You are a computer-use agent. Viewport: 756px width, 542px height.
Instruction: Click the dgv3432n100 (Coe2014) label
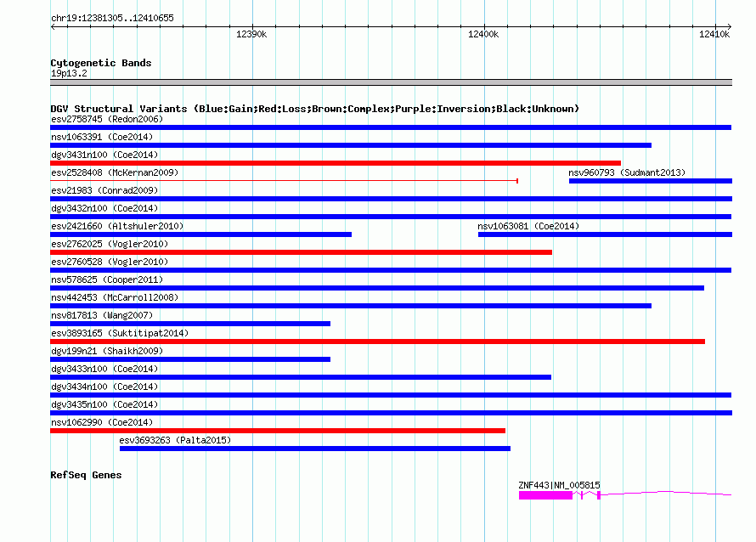(x=104, y=208)
